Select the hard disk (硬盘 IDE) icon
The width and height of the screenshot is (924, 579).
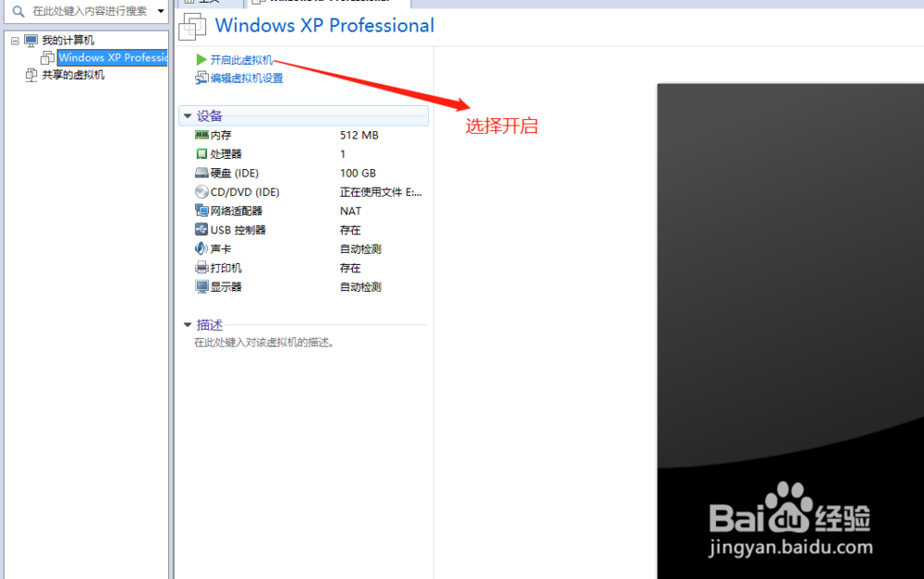pyautogui.click(x=201, y=173)
